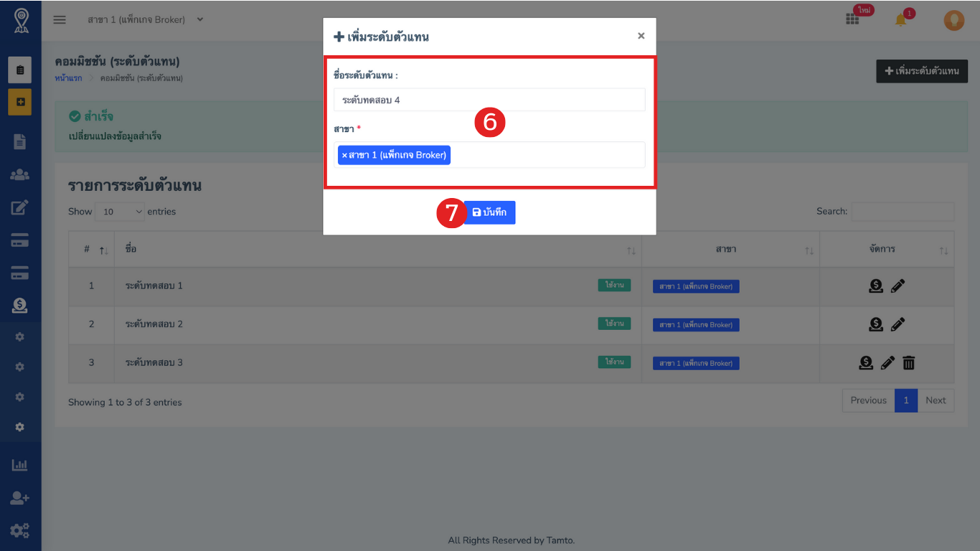Click the branch badge in ระดับทดสอบ 1 row
Viewport: 980px width, 551px height.
click(x=696, y=286)
